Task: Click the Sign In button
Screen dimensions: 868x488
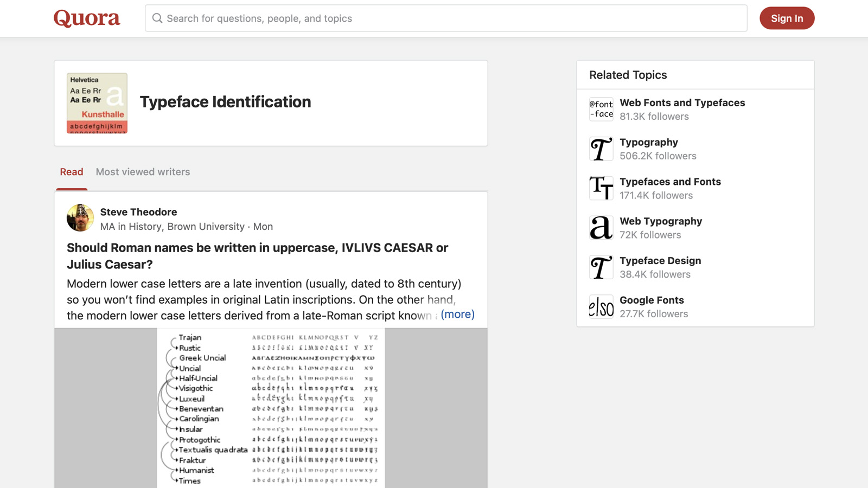Action: (x=787, y=18)
